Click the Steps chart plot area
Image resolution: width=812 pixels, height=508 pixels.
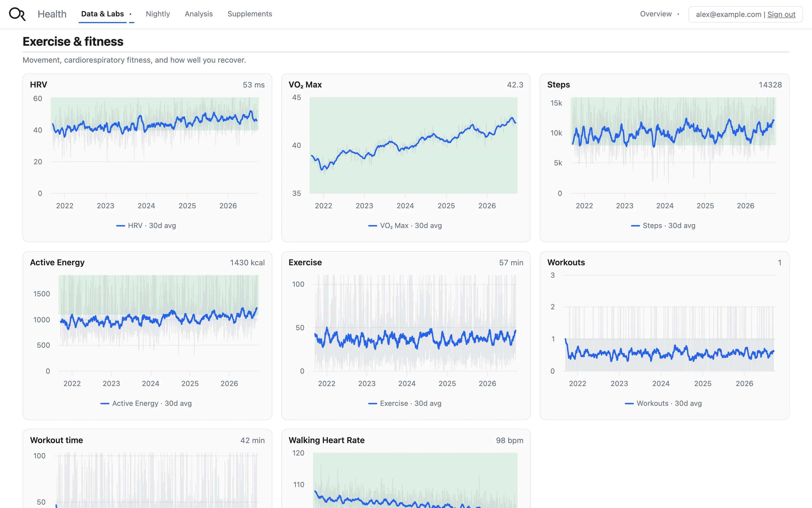(x=673, y=145)
